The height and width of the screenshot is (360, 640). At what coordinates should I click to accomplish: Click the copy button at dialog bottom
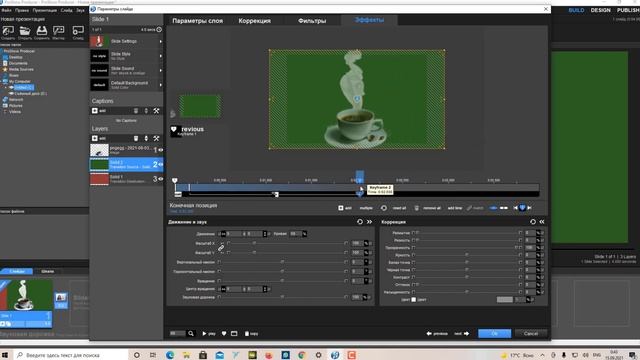[251, 333]
